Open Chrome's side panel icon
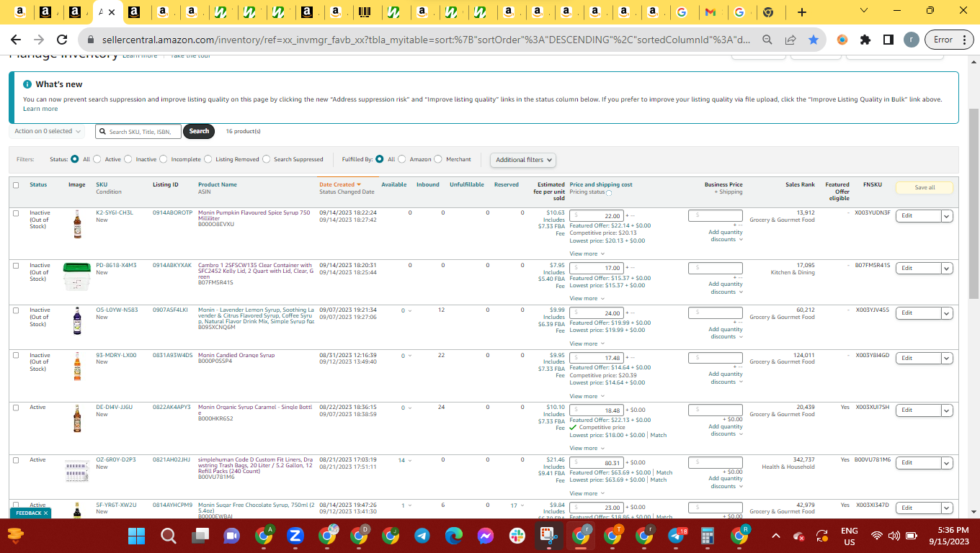 pos(888,40)
